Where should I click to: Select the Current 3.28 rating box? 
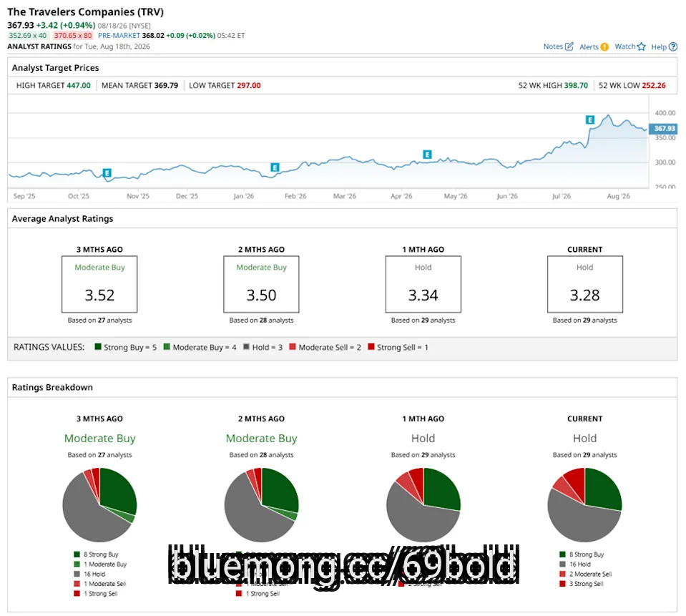pyautogui.click(x=585, y=284)
